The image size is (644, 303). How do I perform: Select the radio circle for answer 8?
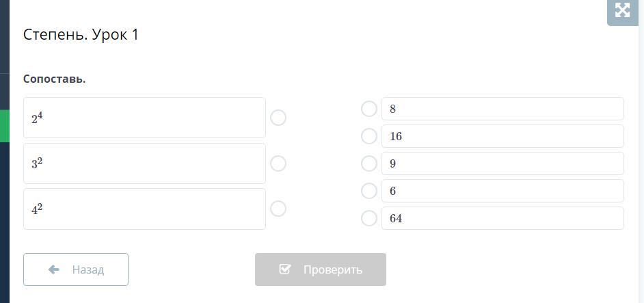pyautogui.click(x=369, y=109)
